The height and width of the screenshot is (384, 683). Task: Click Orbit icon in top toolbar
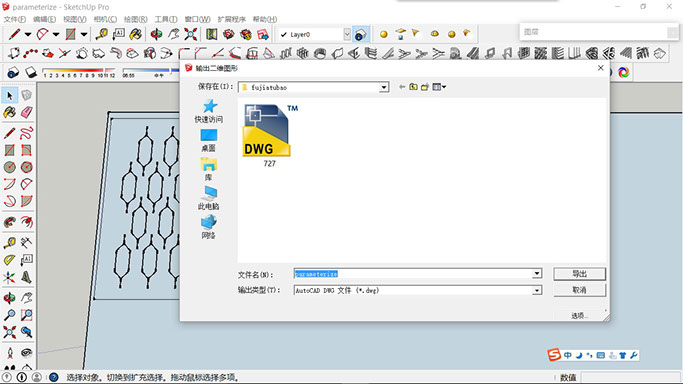pyautogui.click(x=156, y=34)
